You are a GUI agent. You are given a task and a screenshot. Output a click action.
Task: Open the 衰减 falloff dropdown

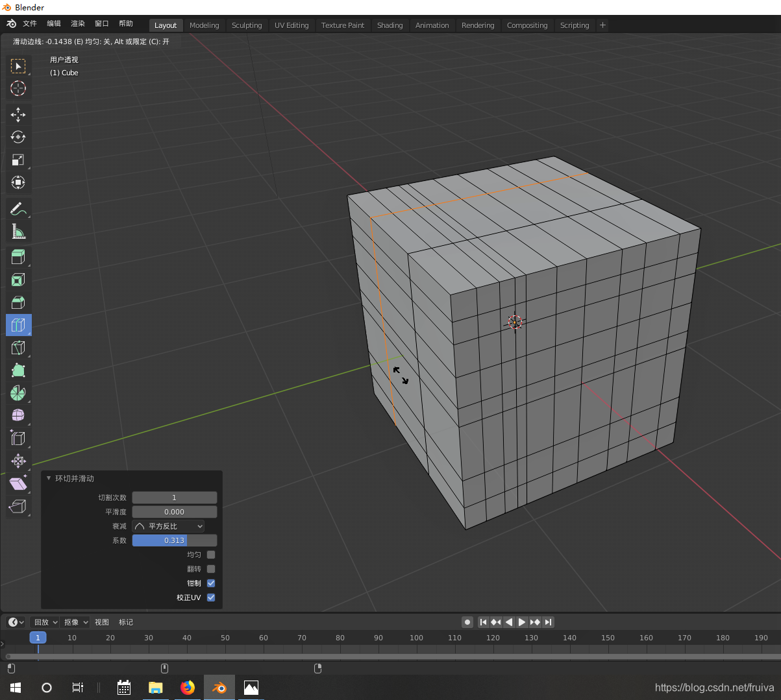coord(168,526)
